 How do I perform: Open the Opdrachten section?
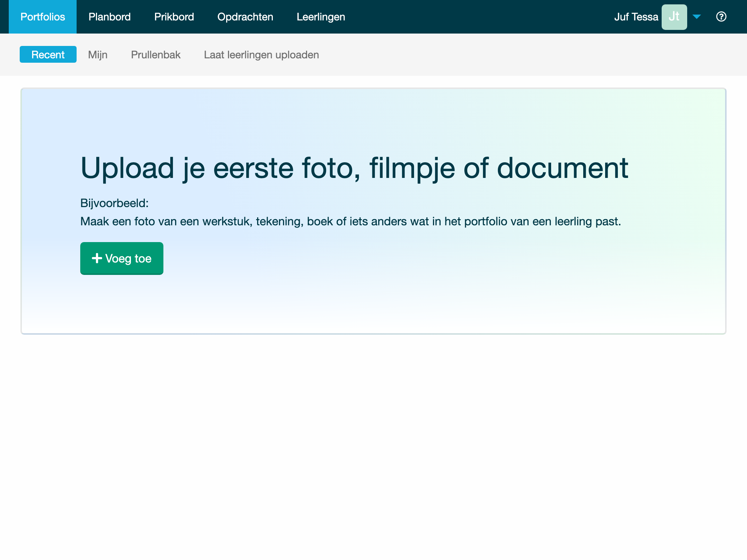click(245, 17)
